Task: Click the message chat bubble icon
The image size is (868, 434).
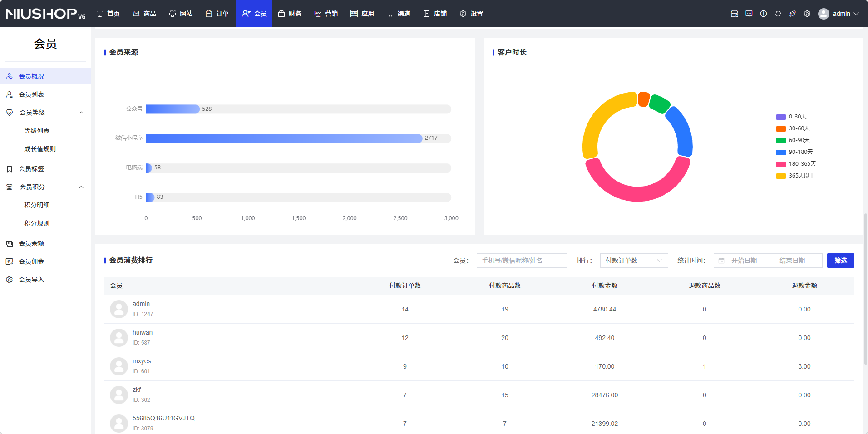Action: point(749,14)
